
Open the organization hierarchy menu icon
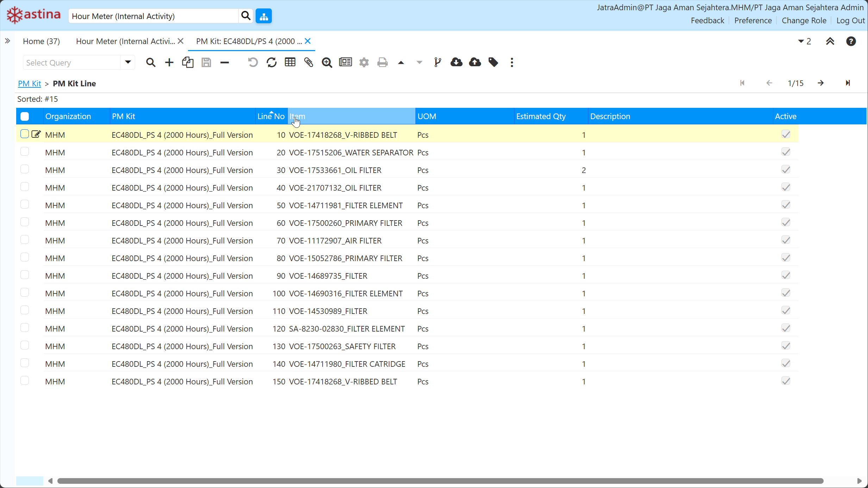264,16
